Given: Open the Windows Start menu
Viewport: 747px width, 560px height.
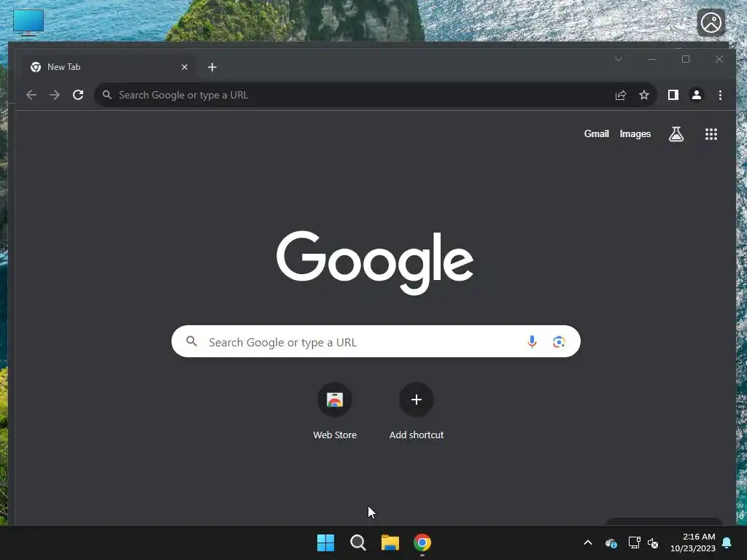Looking at the screenshot, I should [326, 542].
